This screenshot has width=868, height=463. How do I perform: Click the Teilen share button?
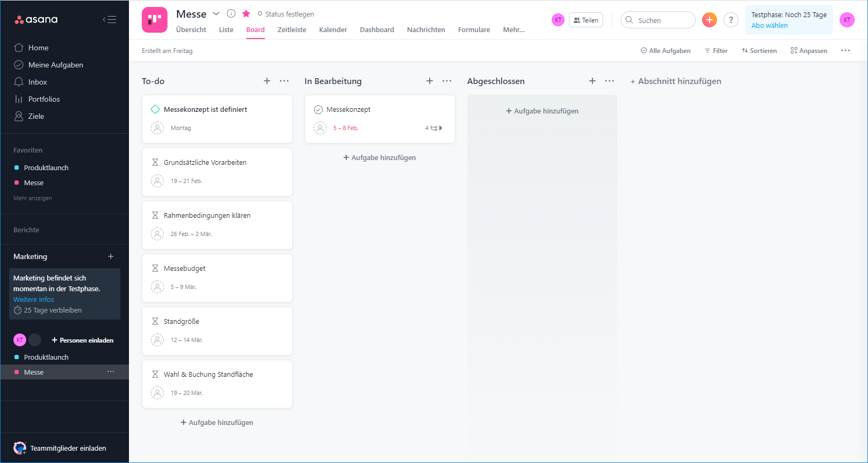pos(586,20)
